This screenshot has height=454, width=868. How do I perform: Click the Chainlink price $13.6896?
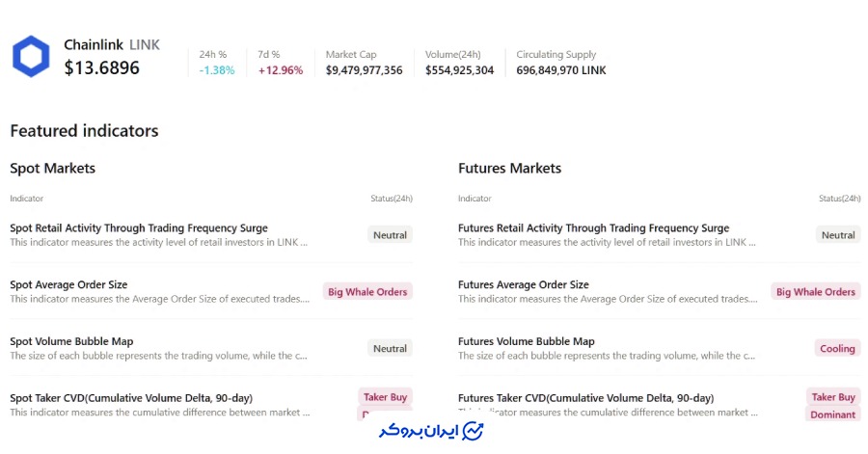102,68
